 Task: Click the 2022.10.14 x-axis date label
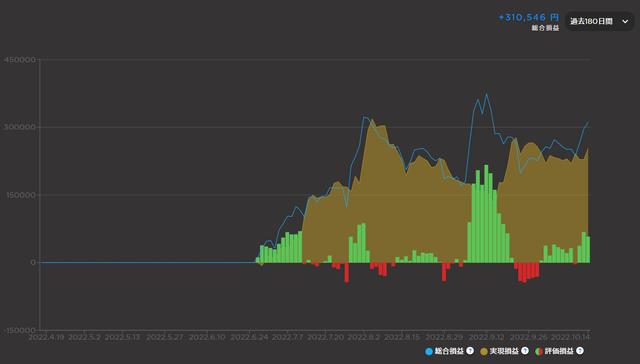[x=570, y=337]
